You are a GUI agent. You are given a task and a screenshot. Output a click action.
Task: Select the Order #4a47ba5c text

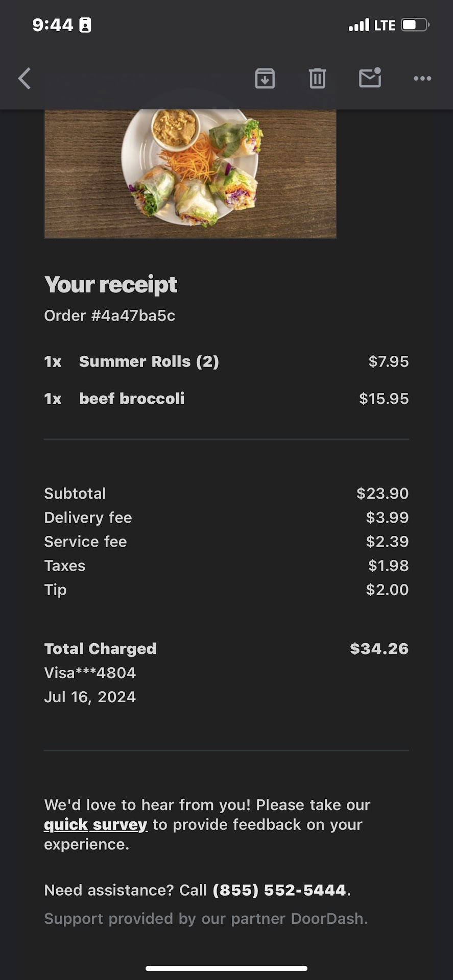click(x=109, y=315)
